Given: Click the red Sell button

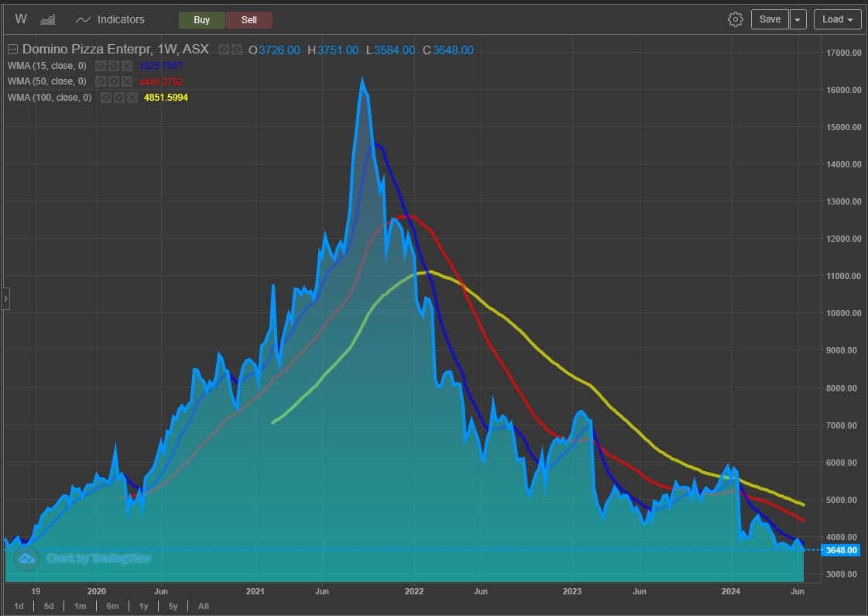Looking at the screenshot, I should 249,20.
